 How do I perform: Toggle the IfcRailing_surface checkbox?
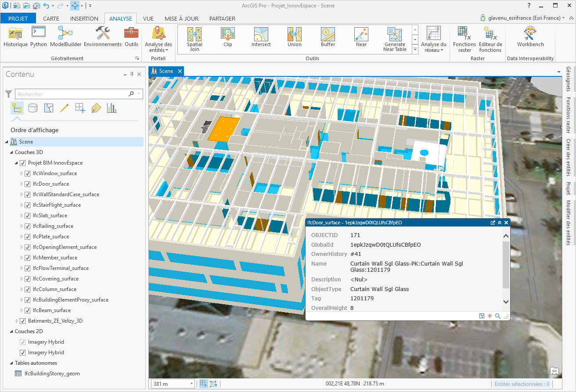tap(27, 226)
